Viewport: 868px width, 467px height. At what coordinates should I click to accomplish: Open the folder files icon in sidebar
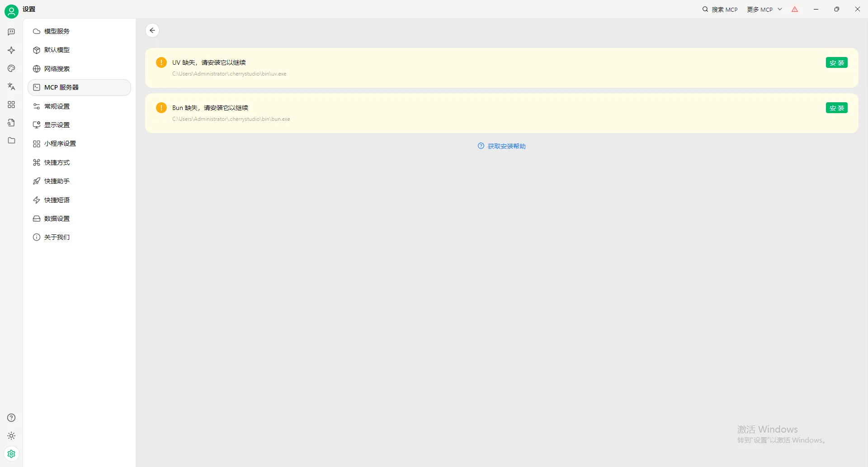pos(11,141)
